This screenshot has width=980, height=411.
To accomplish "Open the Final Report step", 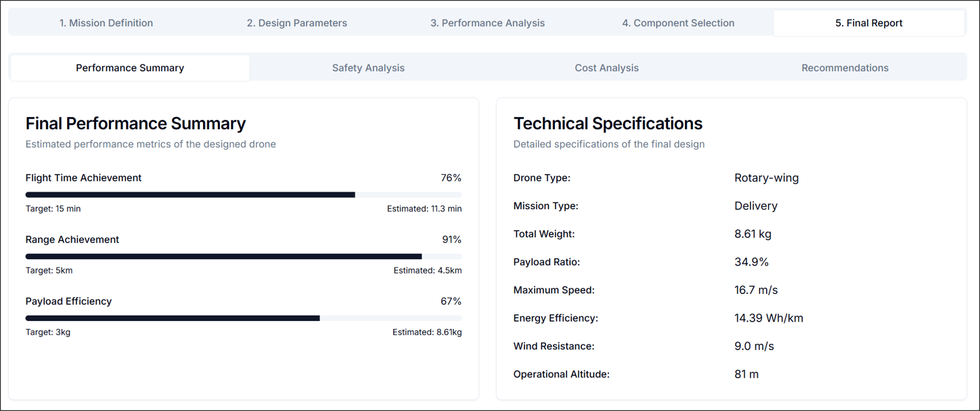I will pyautogui.click(x=869, y=22).
